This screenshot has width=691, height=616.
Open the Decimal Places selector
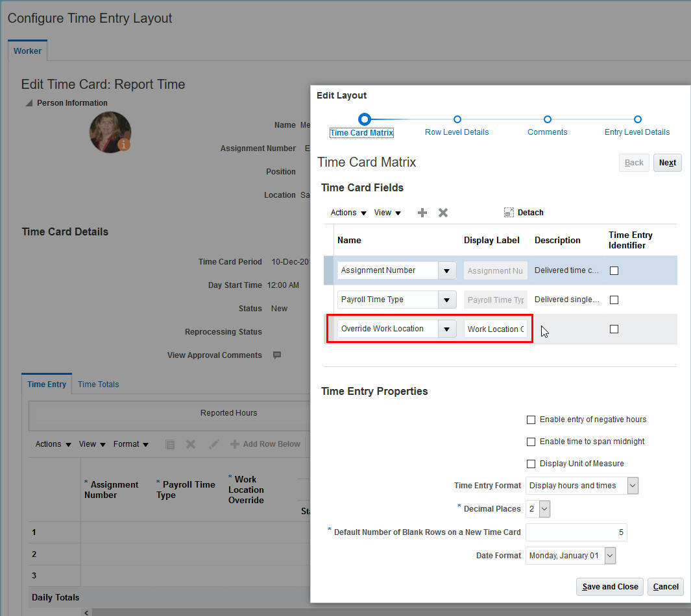pos(544,508)
